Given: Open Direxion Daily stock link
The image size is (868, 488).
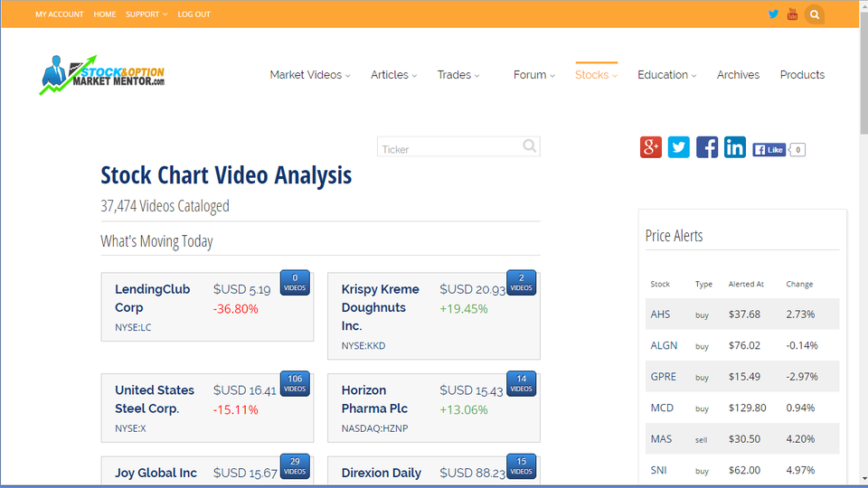Looking at the screenshot, I should pyautogui.click(x=381, y=473).
